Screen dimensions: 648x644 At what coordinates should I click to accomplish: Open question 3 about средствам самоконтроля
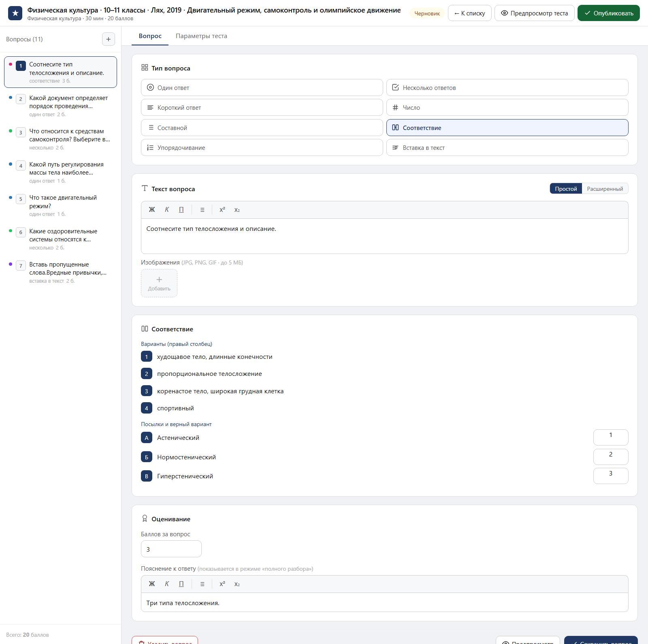(x=61, y=139)
